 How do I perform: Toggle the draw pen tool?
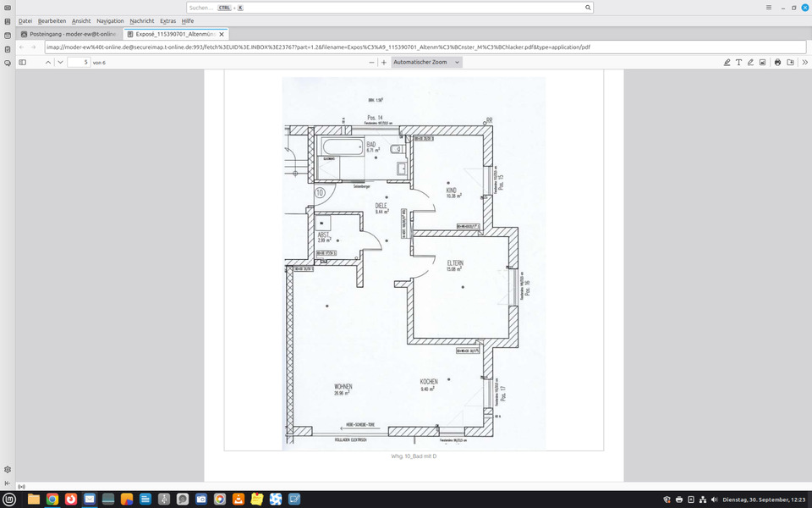(750, 62)
